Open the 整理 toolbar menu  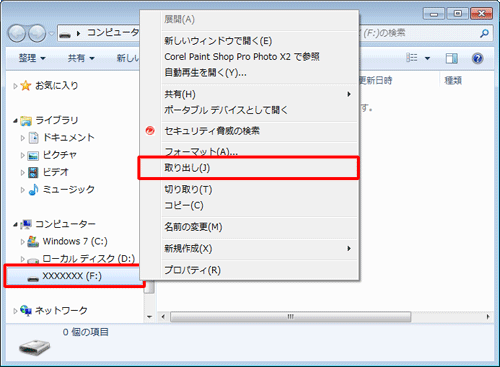pos(32,58)
